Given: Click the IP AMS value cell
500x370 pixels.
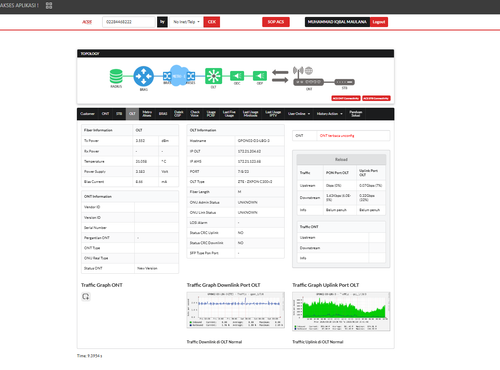Looking at the screenshot, I should click(260, 161).
